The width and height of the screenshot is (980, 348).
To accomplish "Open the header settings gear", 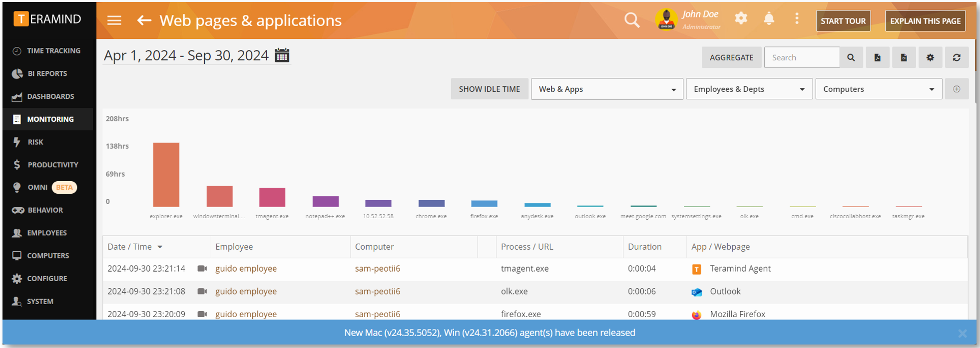I will pos(741,19).
